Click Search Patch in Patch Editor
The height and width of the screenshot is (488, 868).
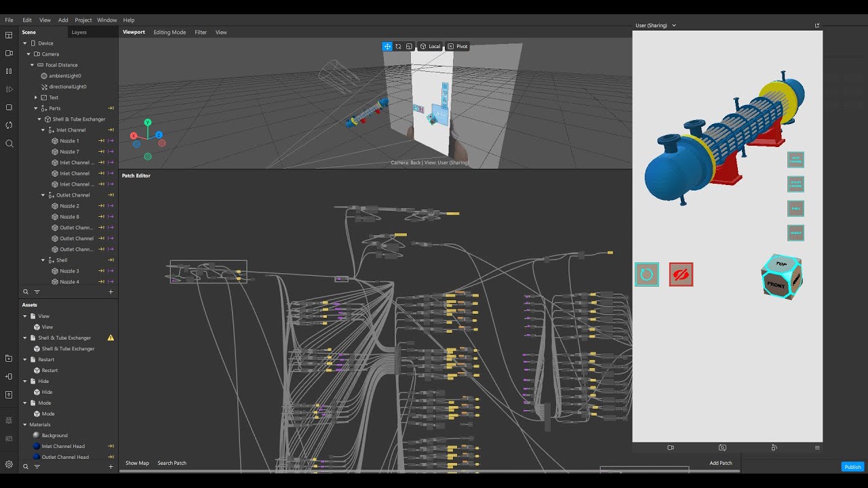coord(172,463)
